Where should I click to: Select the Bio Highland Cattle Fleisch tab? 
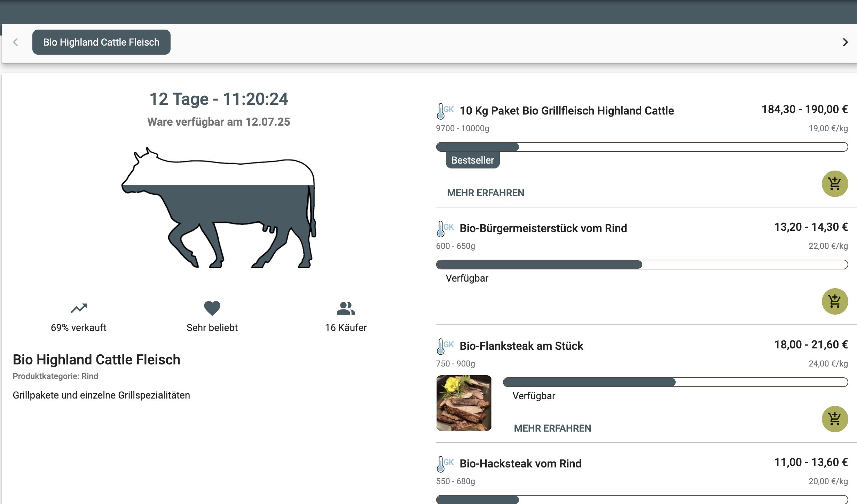coord(101,42)
